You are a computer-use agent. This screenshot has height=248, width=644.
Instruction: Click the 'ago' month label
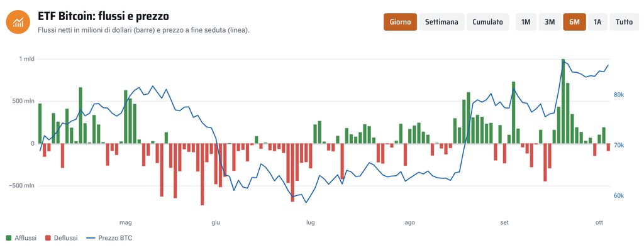[409, 223]
